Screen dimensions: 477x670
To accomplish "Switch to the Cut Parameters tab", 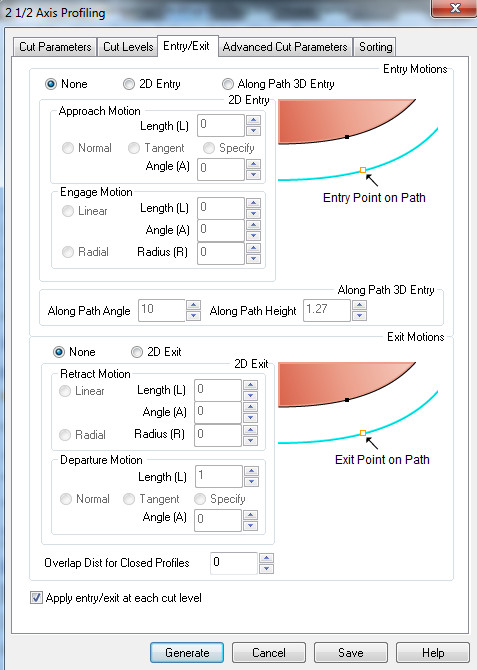I will tap(55, 47).
